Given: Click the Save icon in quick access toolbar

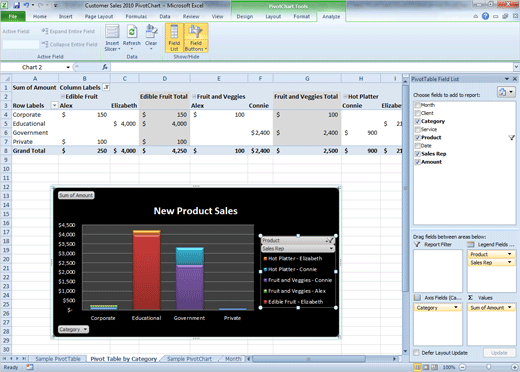Looking at the screenshot, I should (16, 5).
